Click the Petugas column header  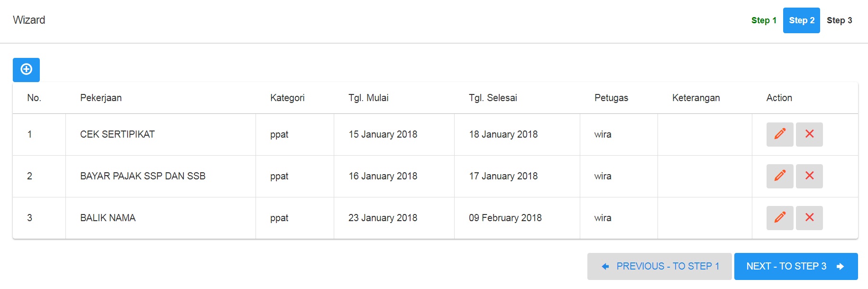[611, 98]
